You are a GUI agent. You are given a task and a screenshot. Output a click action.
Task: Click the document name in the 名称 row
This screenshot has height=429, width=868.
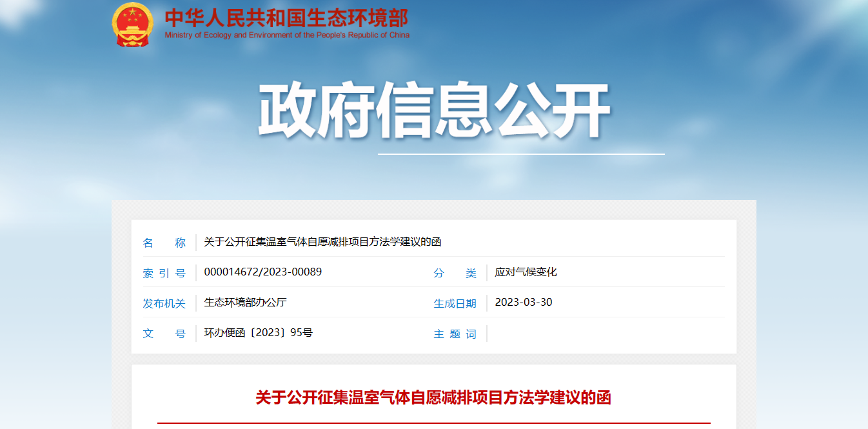coord(322,242)
